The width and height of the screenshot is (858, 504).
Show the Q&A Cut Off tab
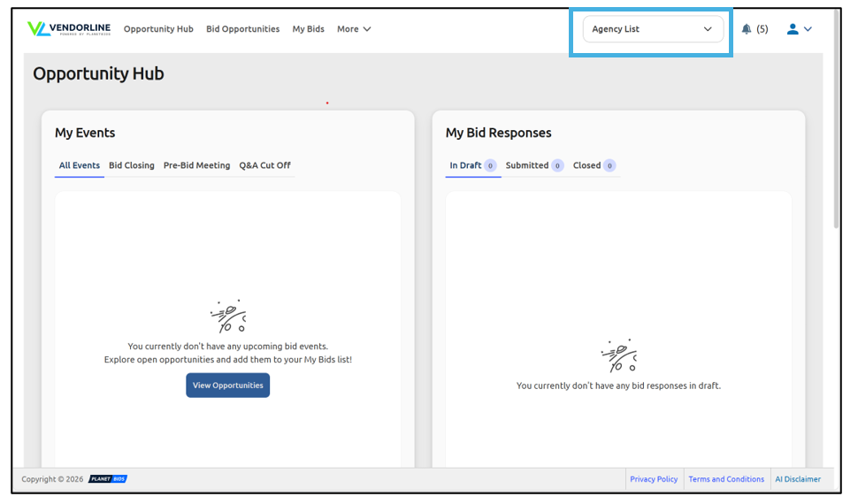264,165
